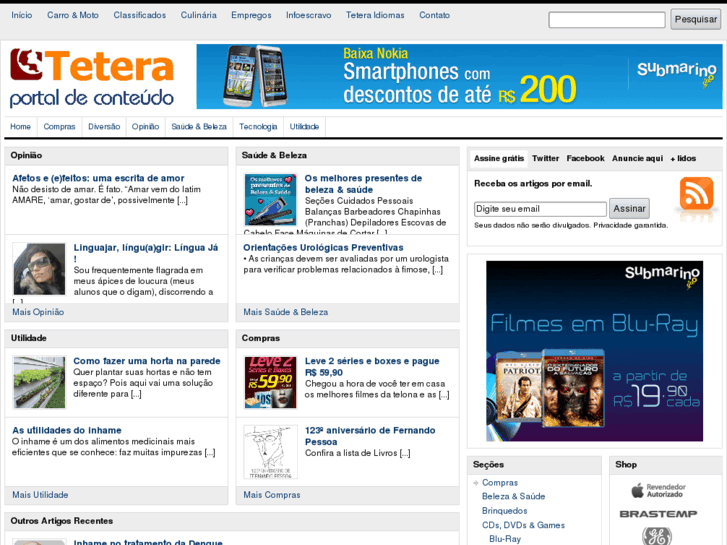Viewport: 727px width, 545px height.
Task: Switch to the Anuncie aqui tab
Action: pyautogui.click(x=638, y=158)
